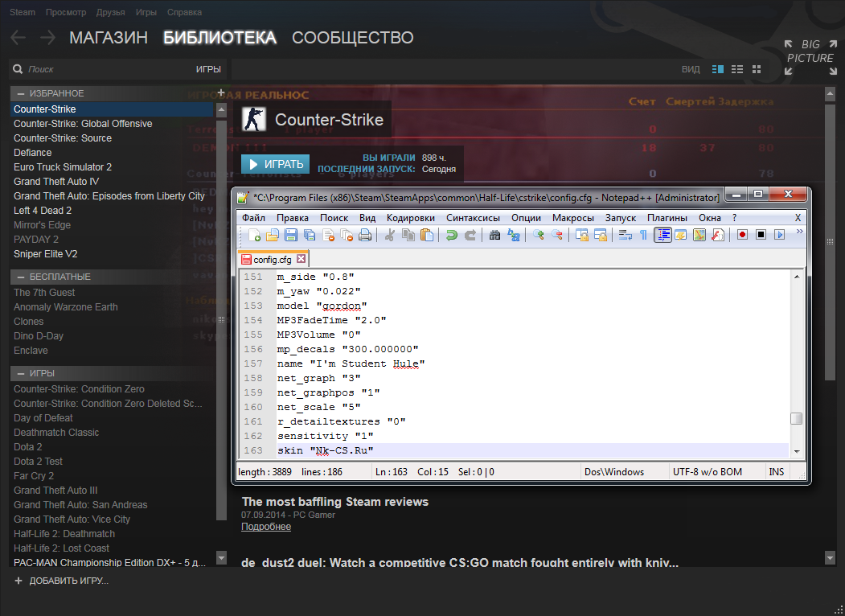Click the Подробнее link under PC Gamer news
845x616 pixels.
click(266, 527)
